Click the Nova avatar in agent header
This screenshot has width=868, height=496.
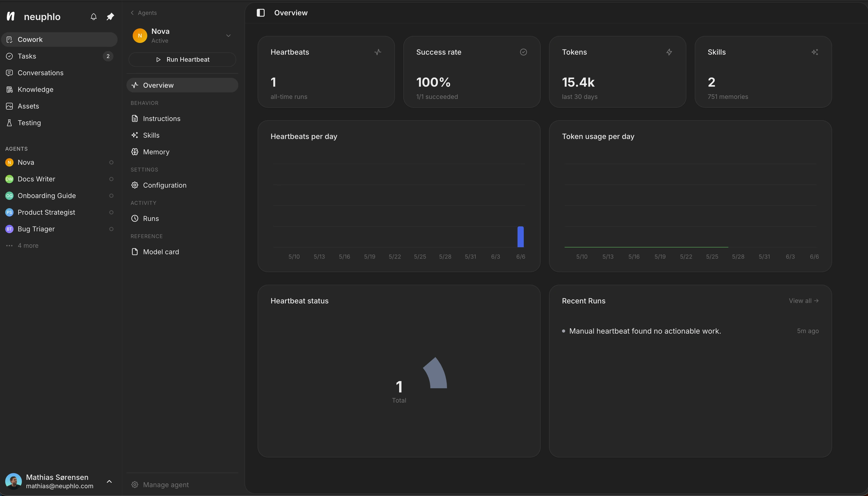tap(140, 35)
